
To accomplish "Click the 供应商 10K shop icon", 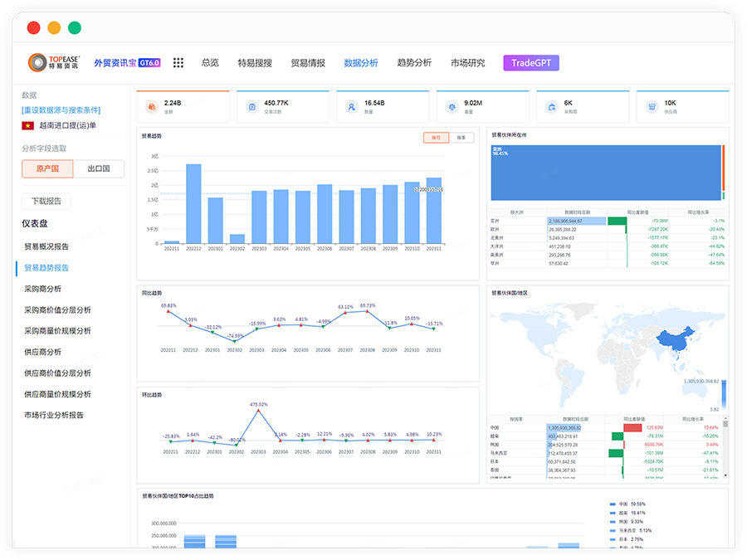I will [652, 107].
